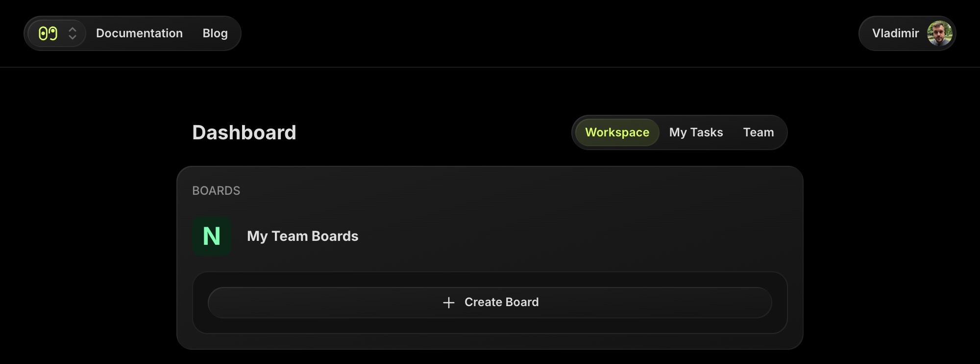The height and width of the screenshot is (364, 980).
Task: Click Vladimir's profile avatar photo
Action: tap(939, 33)
